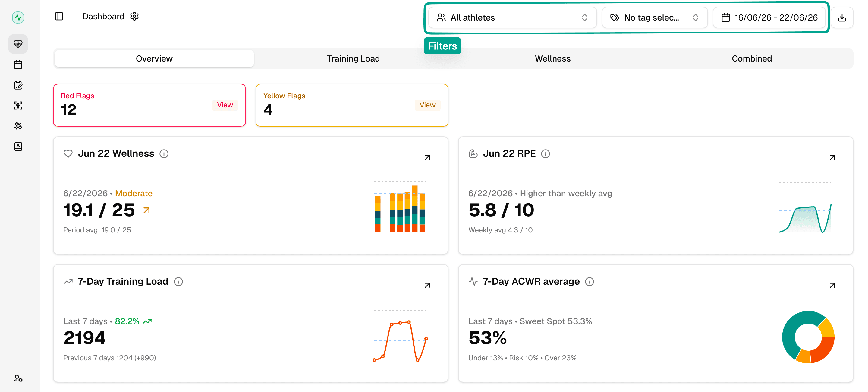
Task: View the Red Flags list
Action: [225, 105]
